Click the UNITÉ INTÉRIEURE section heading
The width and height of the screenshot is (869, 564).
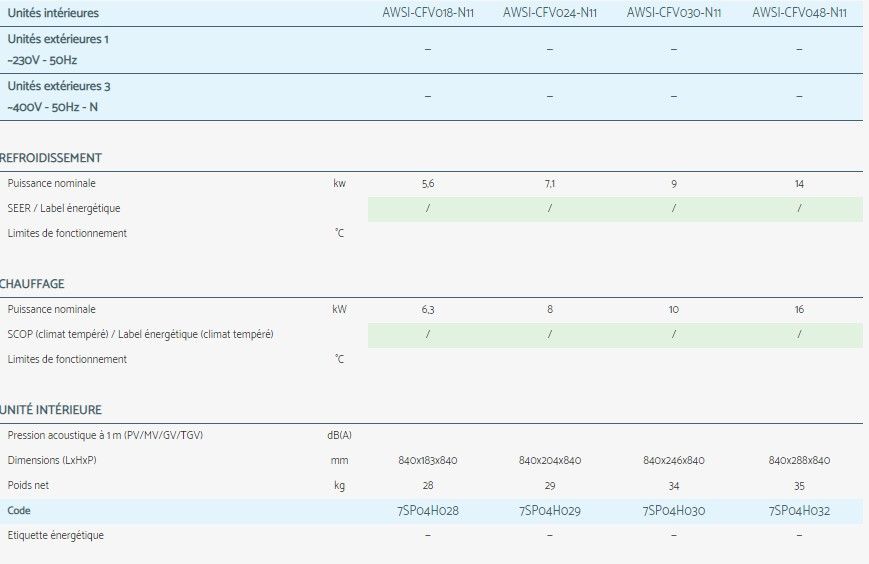click(51, 410)
